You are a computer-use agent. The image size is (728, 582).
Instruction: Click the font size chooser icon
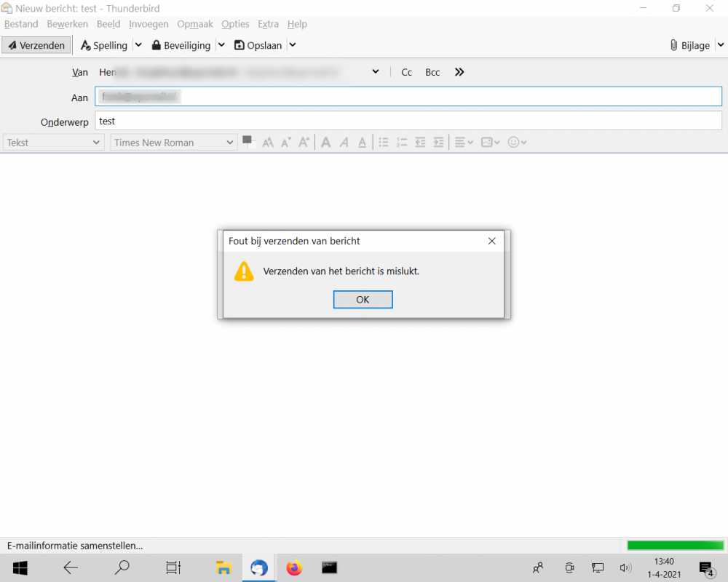click(268, 143)
